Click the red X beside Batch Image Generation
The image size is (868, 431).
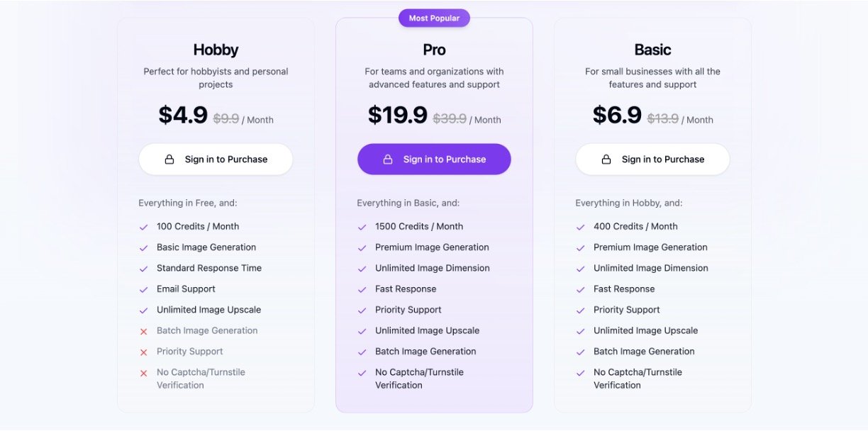tap(144, 331)
